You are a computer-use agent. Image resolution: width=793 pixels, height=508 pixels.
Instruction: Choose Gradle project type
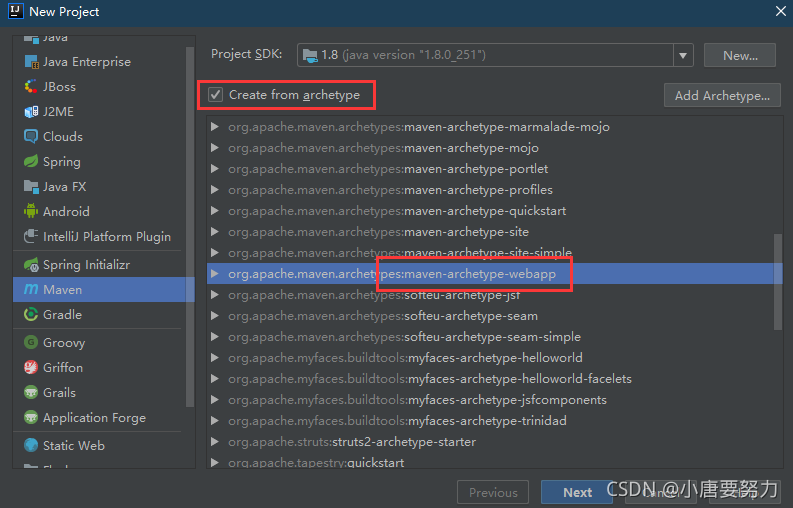pyautogui.click(x=104, y=314)
